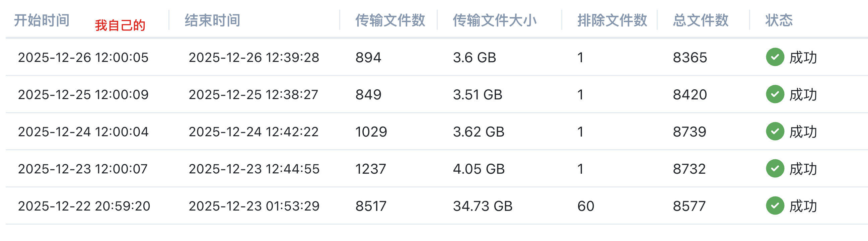Click the 3.51 GB size cell
Image resolution: width=868 pixels, height=241 pixels.
pyautogui.click(x=478, y=95)
